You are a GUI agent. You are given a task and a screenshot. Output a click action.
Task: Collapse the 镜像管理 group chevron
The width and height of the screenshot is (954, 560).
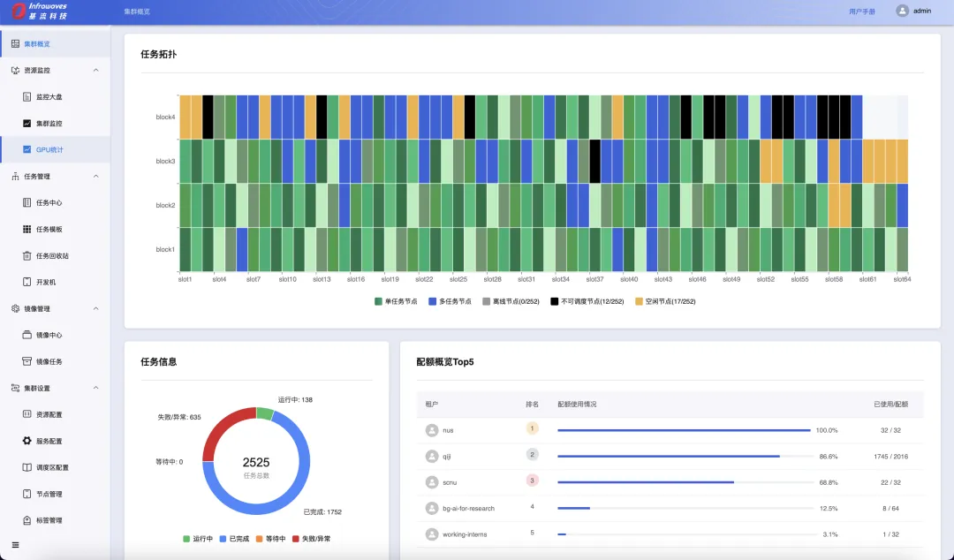95,308
